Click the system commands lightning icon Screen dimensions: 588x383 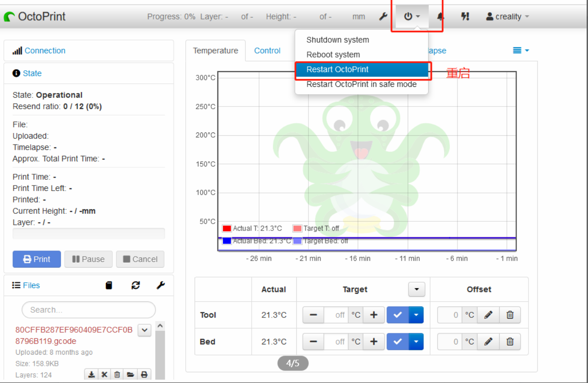[x=465, y=16]
